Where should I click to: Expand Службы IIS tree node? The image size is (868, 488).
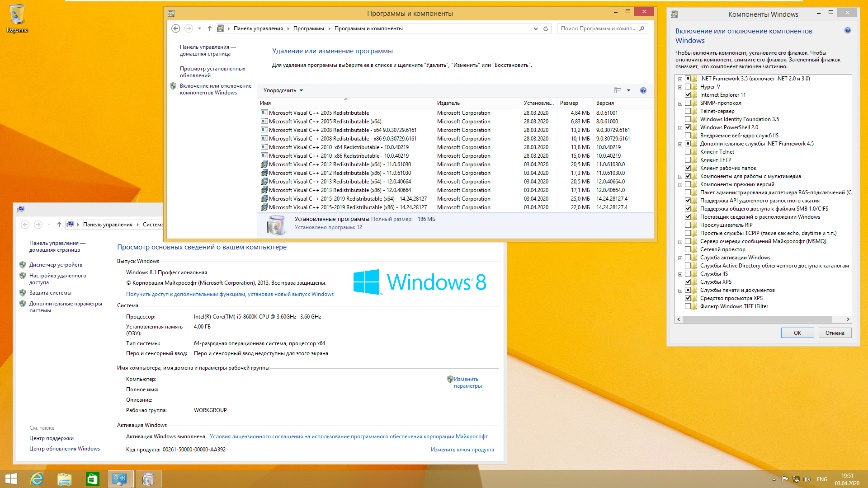(x=680, y=274)
